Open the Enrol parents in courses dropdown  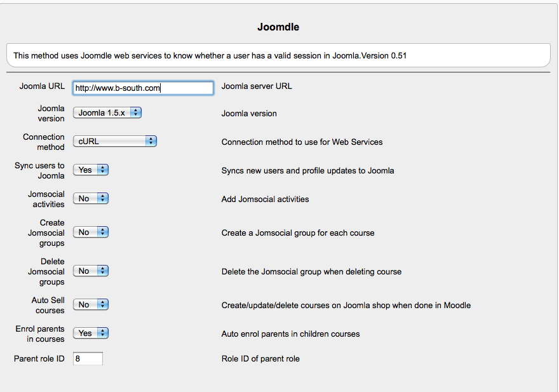click(x=91, y=333)
